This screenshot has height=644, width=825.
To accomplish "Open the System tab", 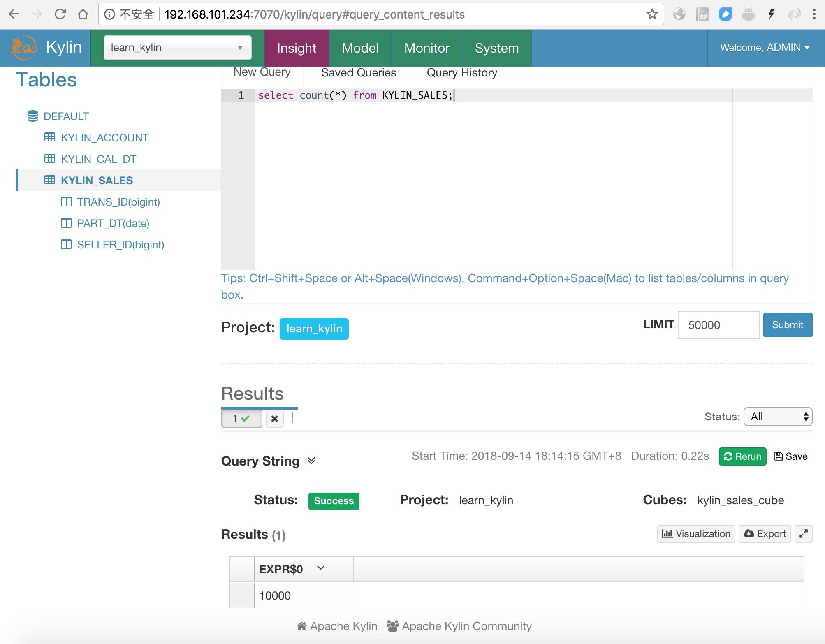I will 497,48.
